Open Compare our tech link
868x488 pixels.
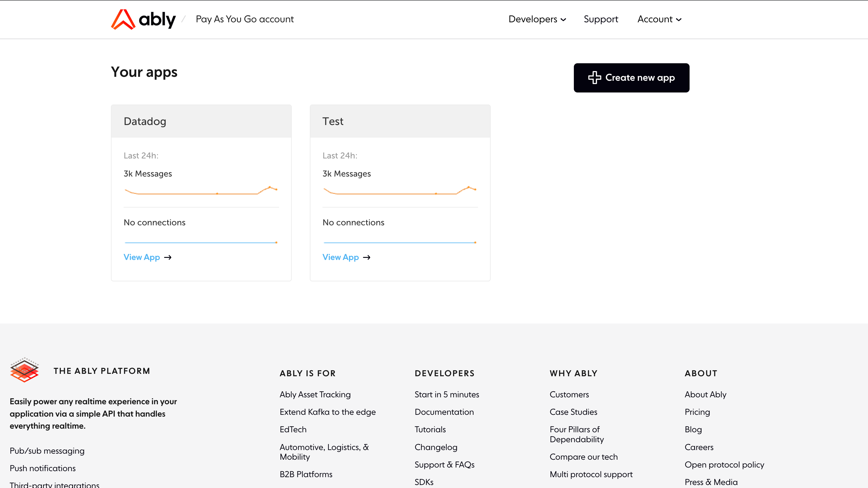coord(583,457)
